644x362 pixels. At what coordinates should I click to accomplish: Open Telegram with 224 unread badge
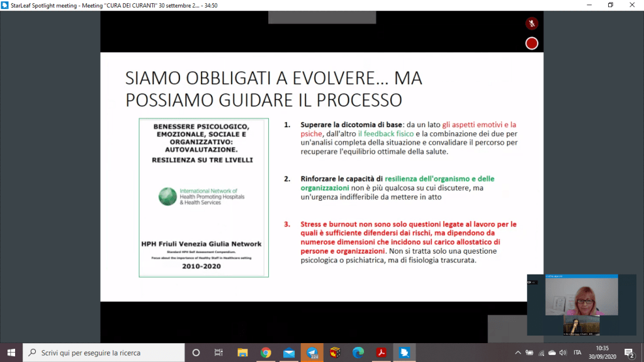click(x=312, y=353)
